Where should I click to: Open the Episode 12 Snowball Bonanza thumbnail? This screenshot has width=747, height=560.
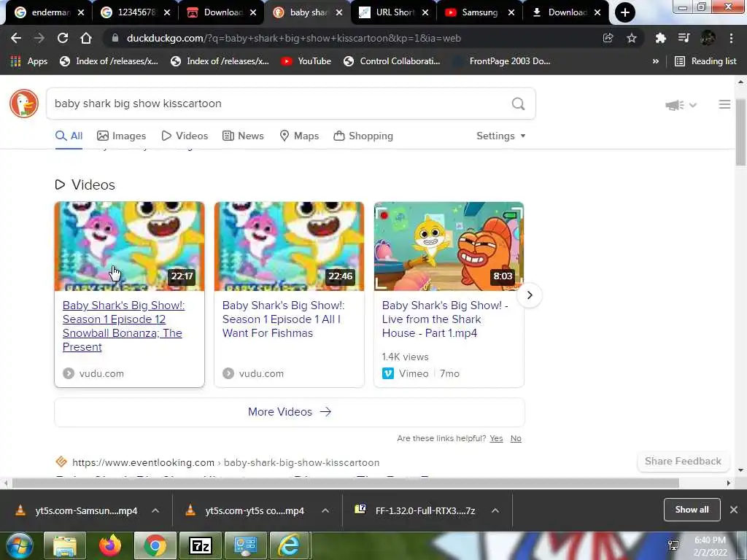(130, 246)
